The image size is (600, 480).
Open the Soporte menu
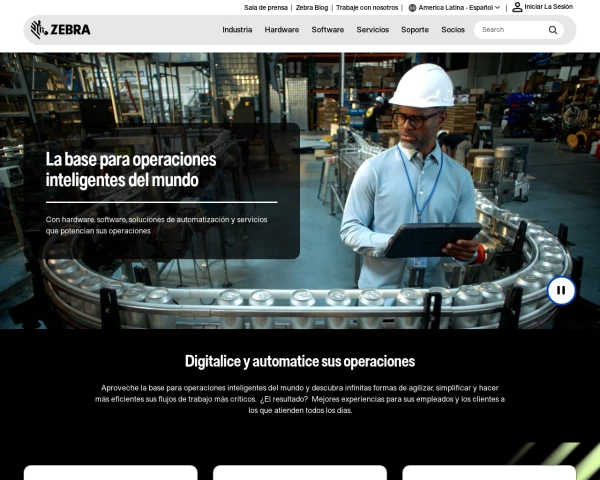415,30
